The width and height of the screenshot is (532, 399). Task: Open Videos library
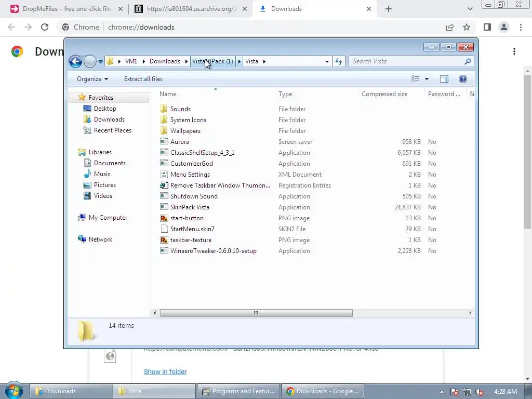[x=103, y=196]
